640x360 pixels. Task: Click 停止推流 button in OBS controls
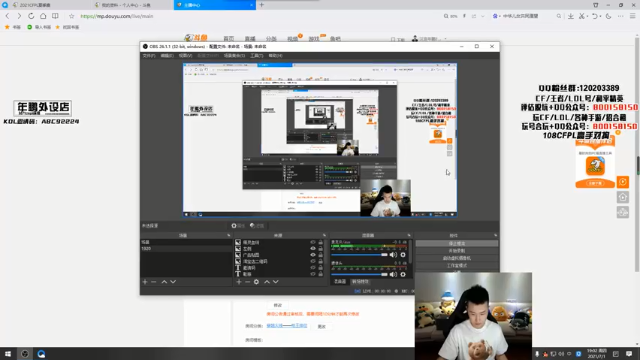(457, 243)
